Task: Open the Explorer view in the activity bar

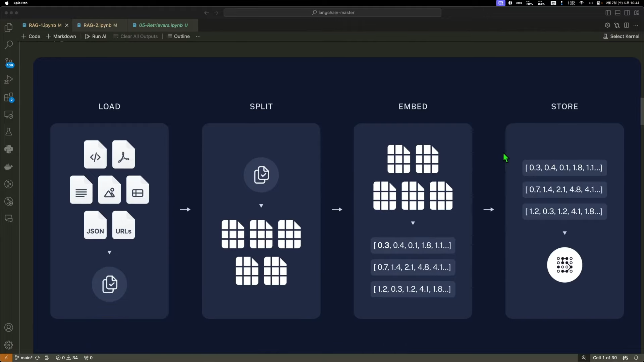Action: [x=9, y=27]
